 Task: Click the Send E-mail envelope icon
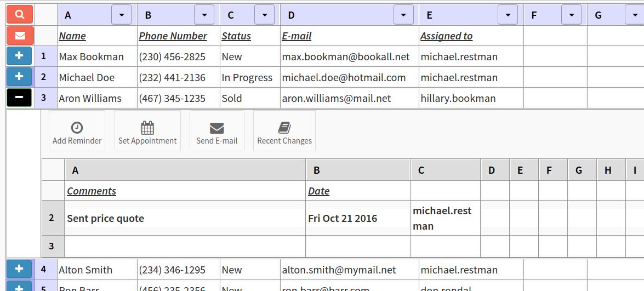pos(217,128)
